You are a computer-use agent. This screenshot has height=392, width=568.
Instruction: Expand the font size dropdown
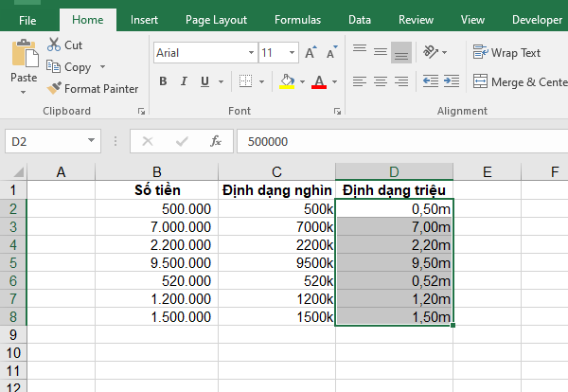point(293,53)
